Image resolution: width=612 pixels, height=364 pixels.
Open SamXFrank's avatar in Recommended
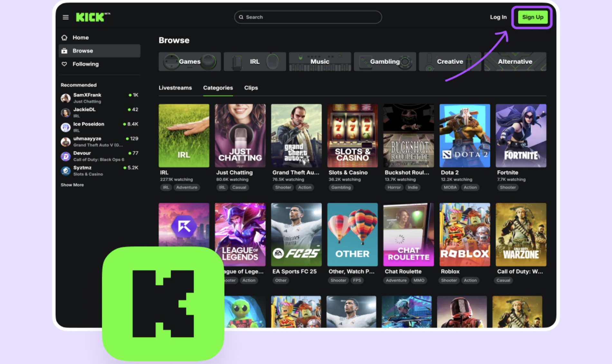click(66, 98)
